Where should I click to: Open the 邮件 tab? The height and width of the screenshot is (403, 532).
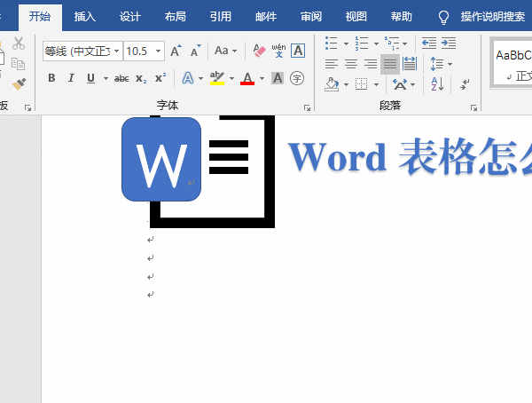coord(266,17)
